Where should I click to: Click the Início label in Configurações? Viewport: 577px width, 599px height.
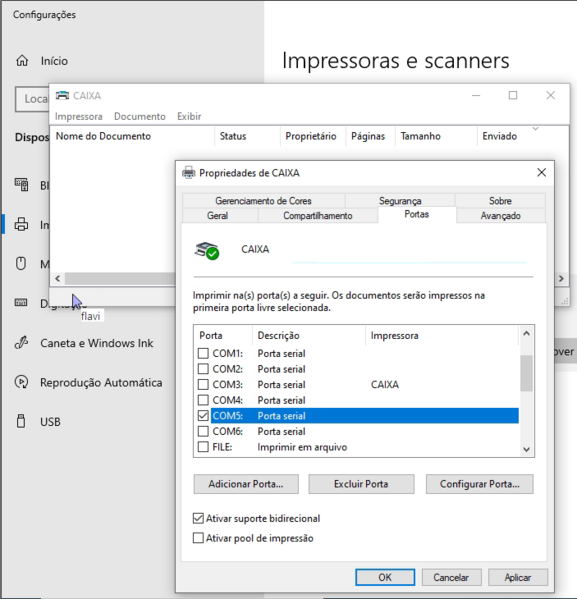click(54, 61)
